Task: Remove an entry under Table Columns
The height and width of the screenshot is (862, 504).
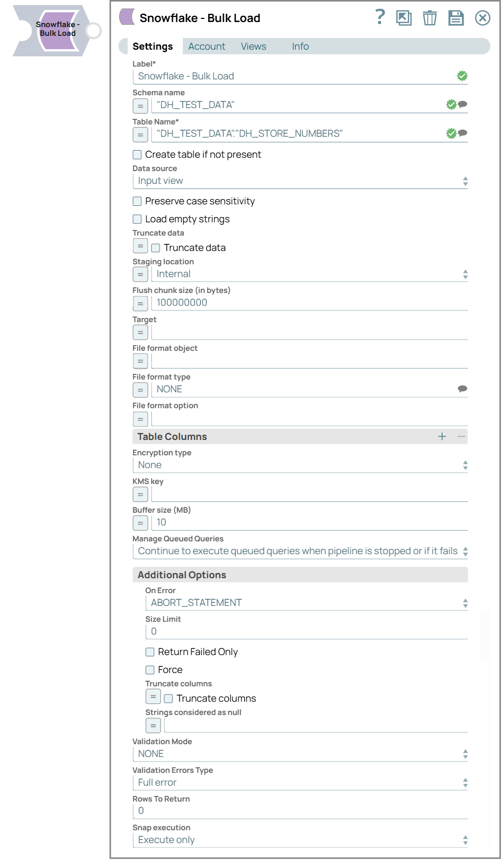Action: [460, 436]
